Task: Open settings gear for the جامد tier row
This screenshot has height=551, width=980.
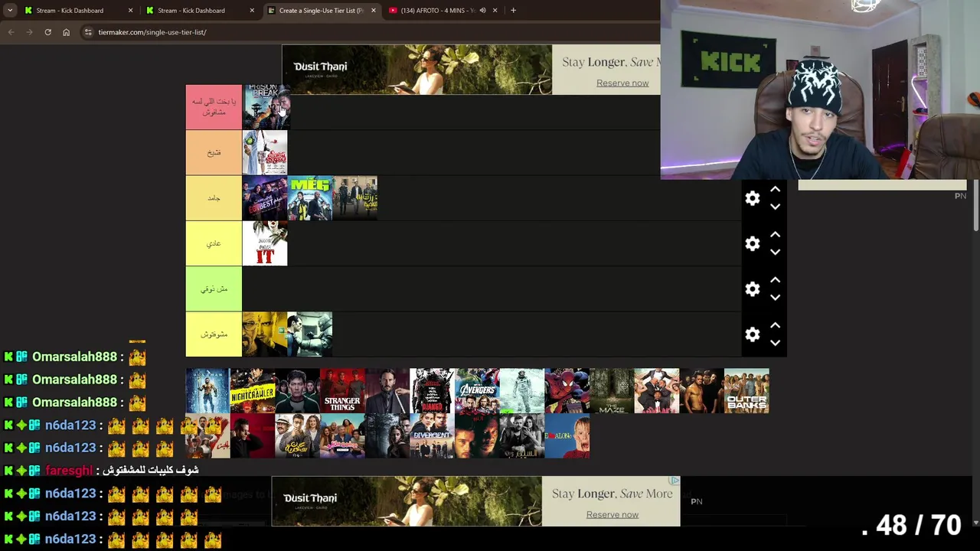Action: (x=753, y=198)
